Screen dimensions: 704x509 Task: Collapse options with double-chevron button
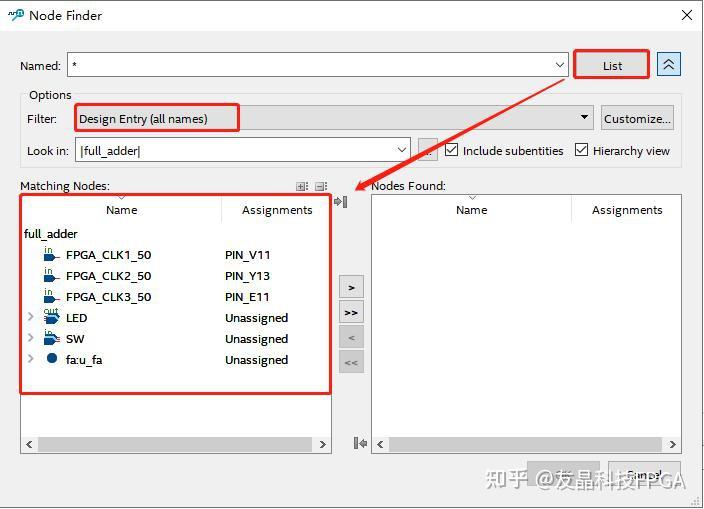click(x=669, y=65)
